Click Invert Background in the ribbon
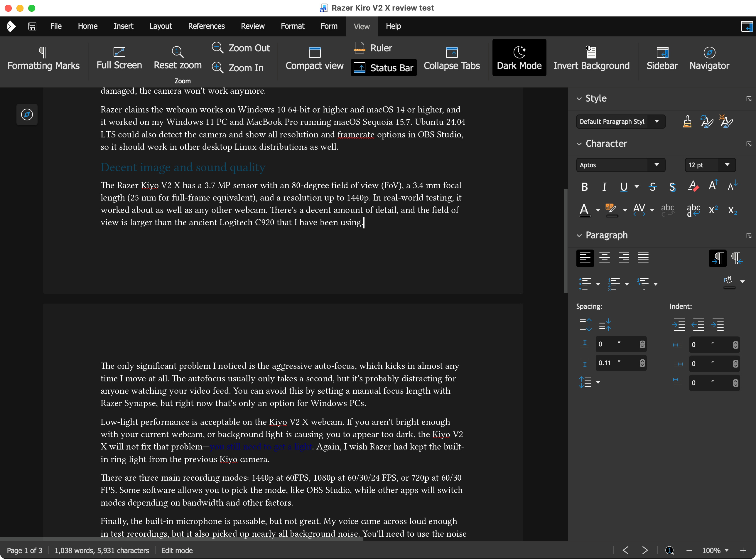This screenshot has height=559, width=756. pyautogui.click(x=591, y=58)
